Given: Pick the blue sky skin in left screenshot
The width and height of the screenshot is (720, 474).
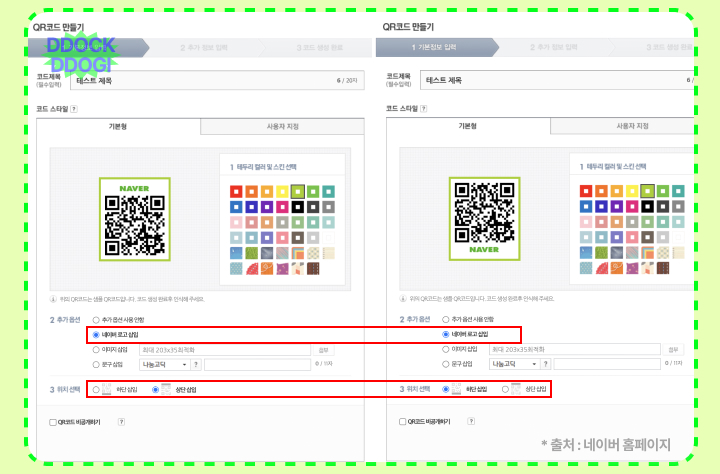Looking at the screenshot, I should coord(236,253).
